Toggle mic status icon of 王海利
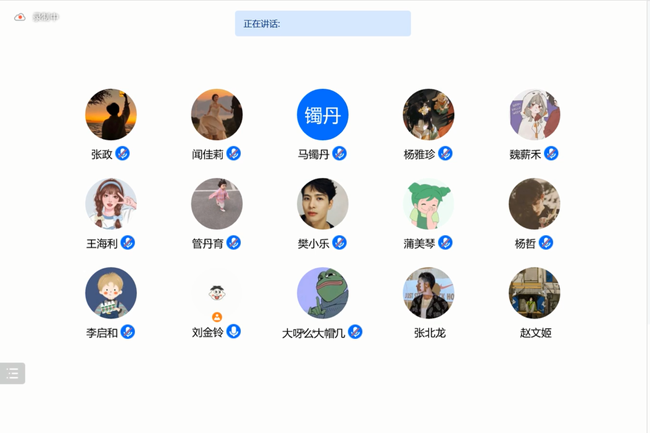 pyautogui.click(x=128, y=243)
